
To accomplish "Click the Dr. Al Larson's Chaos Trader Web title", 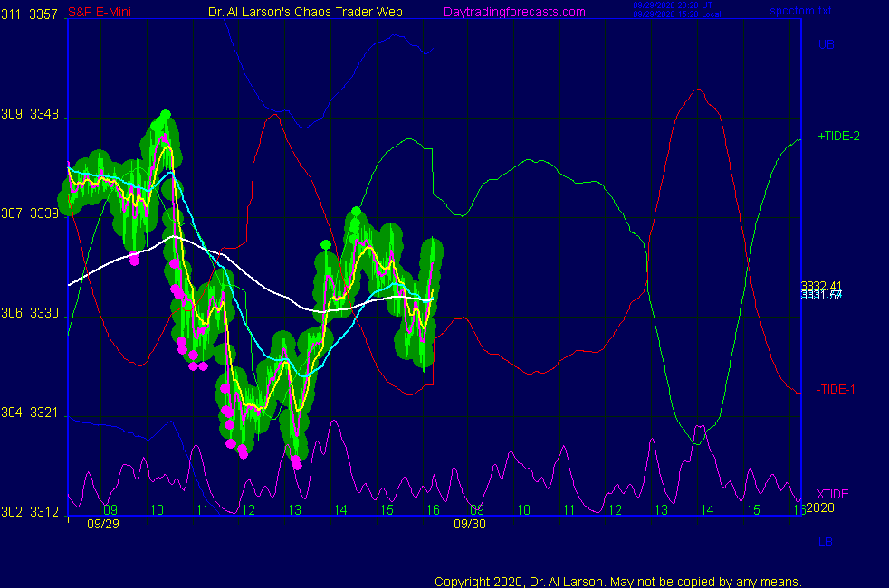I will pos(305,12).
